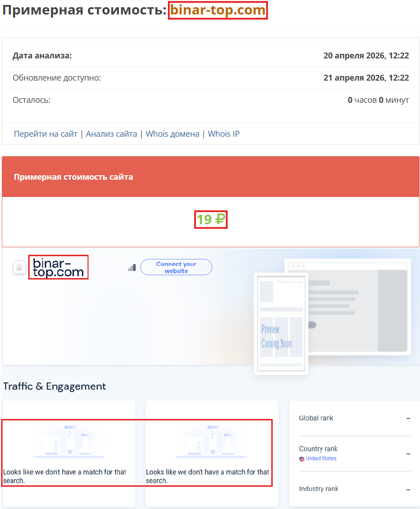The image size is (420, 509).
Task: Click the United States flag under Country rank
Action: (302, 458)
